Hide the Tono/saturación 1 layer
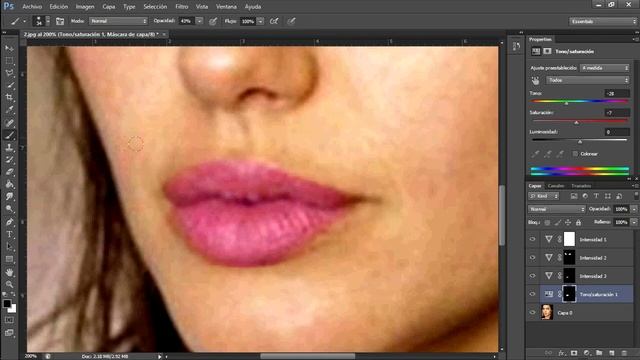640x360 pixels. click(533, 294)
